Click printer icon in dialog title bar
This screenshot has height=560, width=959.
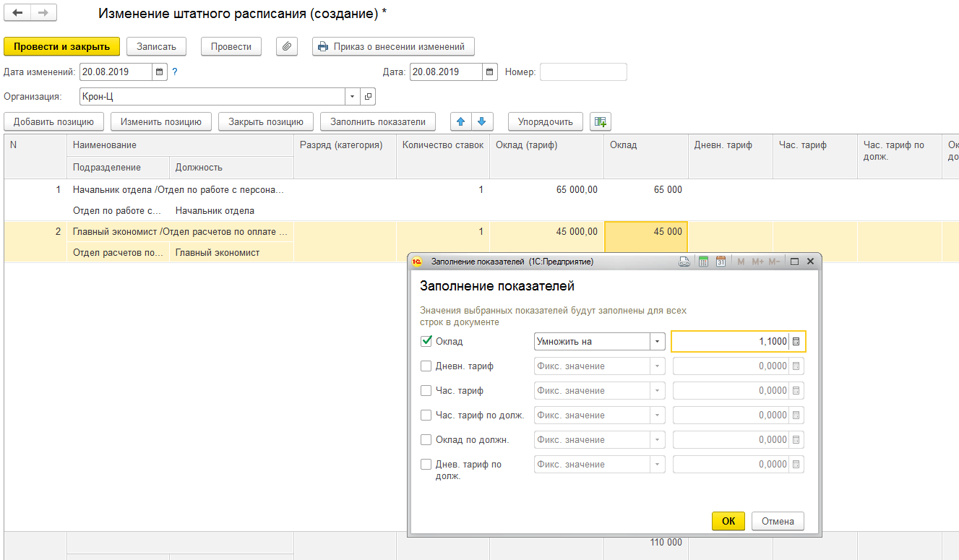[684, 262]
